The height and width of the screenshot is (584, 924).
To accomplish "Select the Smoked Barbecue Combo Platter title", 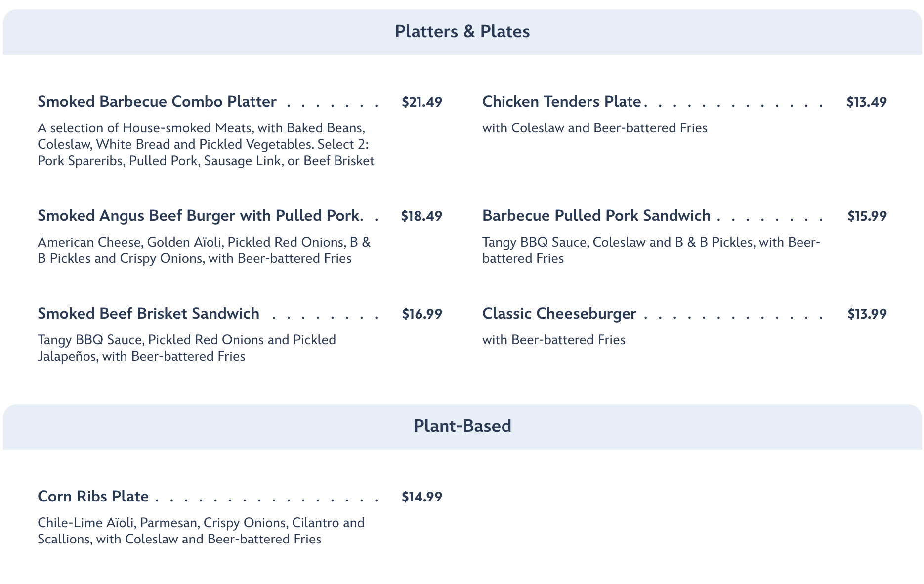I will click(x=157, y=102).
